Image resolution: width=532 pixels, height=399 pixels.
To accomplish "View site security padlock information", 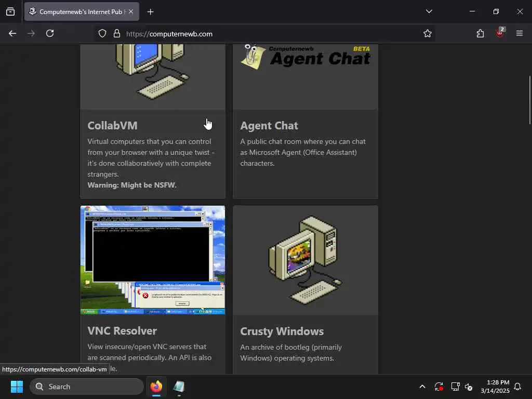I will (117, 34).
